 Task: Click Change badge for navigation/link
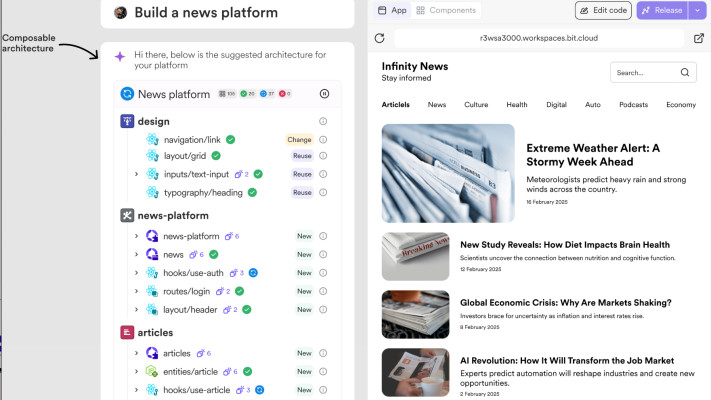pyautogui.click(x=299, y=140)
